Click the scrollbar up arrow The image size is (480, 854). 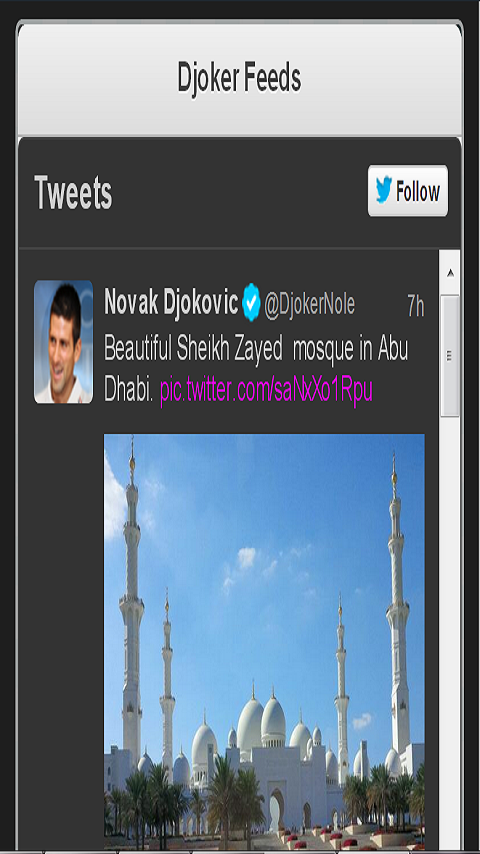450,273
